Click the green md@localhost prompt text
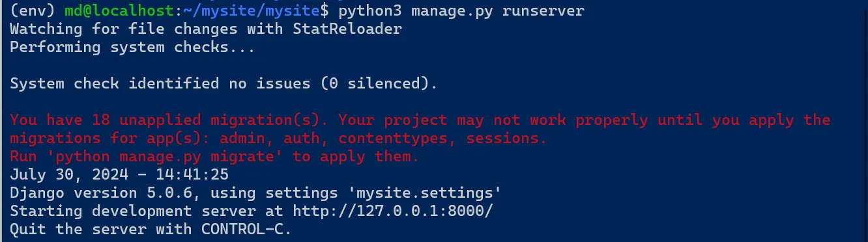Screen dimensions: 868x242 [x=119, y=11]
